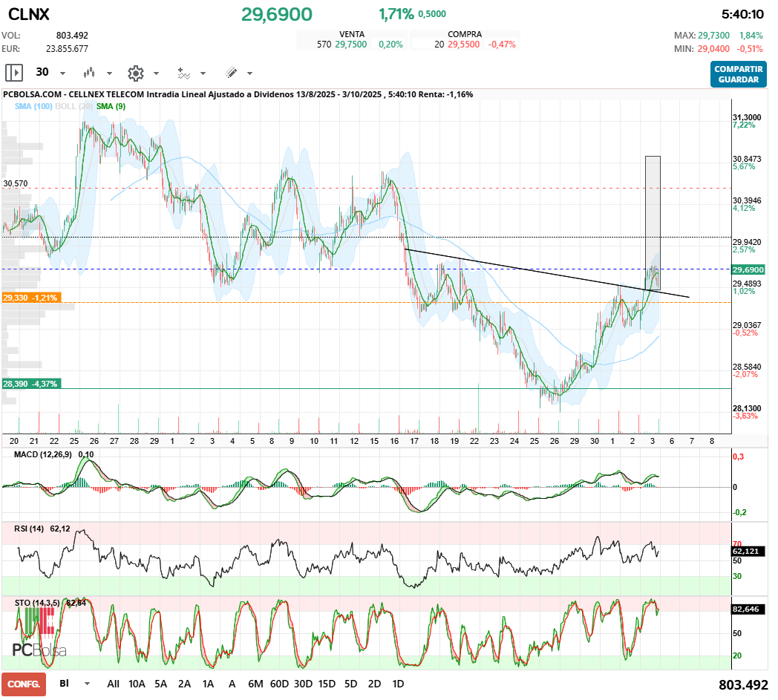778x700 pixels.
Task: Click the green 28,390 price level tag
Action: (x=30, y=384)
